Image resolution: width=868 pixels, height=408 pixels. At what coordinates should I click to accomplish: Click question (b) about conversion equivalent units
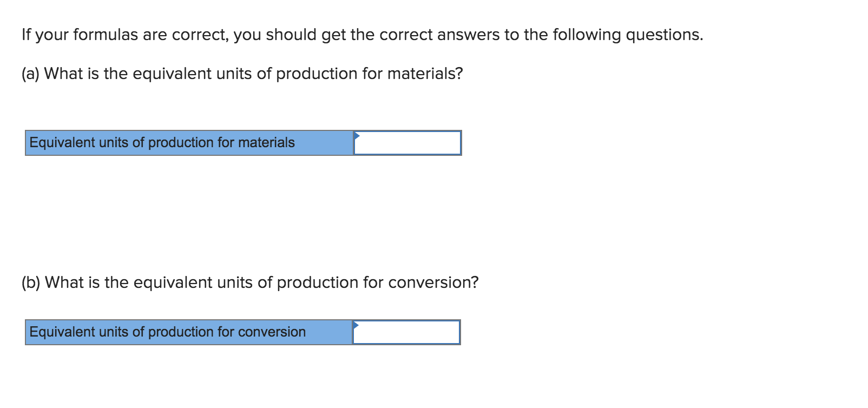coord(250,282)
